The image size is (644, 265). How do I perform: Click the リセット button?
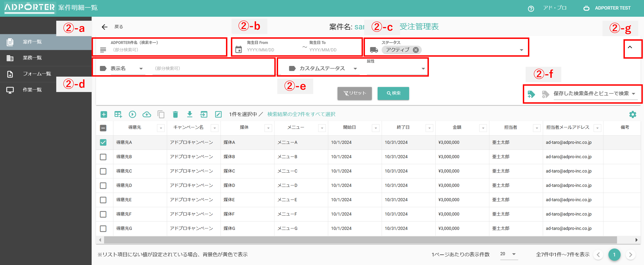[x=354, y=93]
